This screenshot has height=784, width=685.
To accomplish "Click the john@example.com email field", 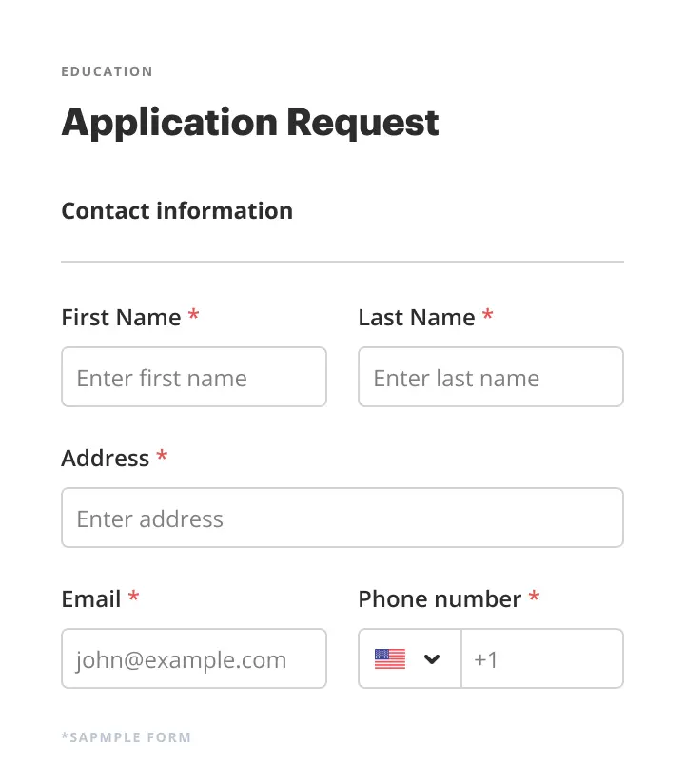I will point(194,659).
